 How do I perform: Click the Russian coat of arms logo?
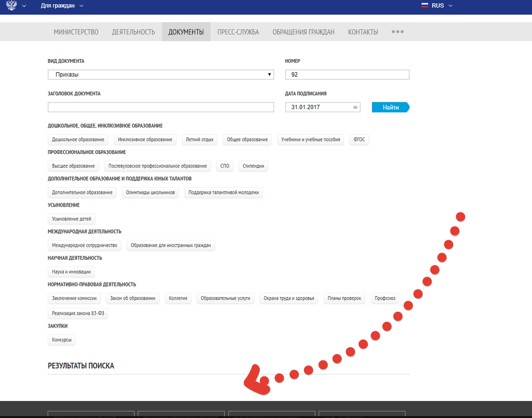click(11, 5)
